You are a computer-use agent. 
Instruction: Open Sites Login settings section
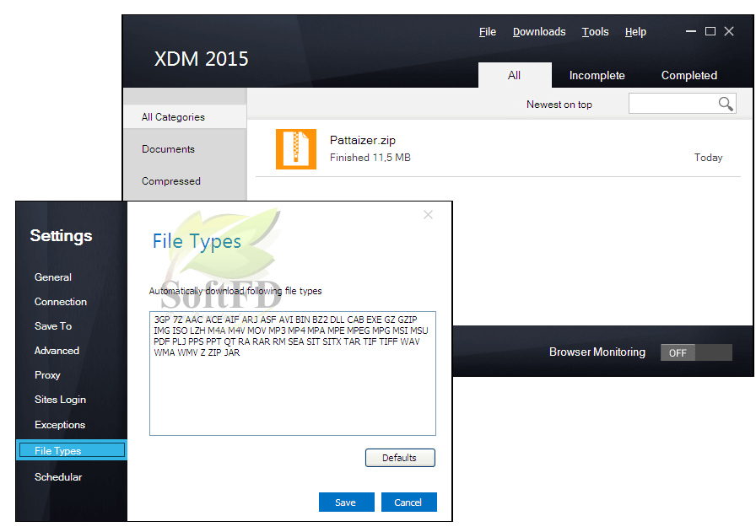60,400
